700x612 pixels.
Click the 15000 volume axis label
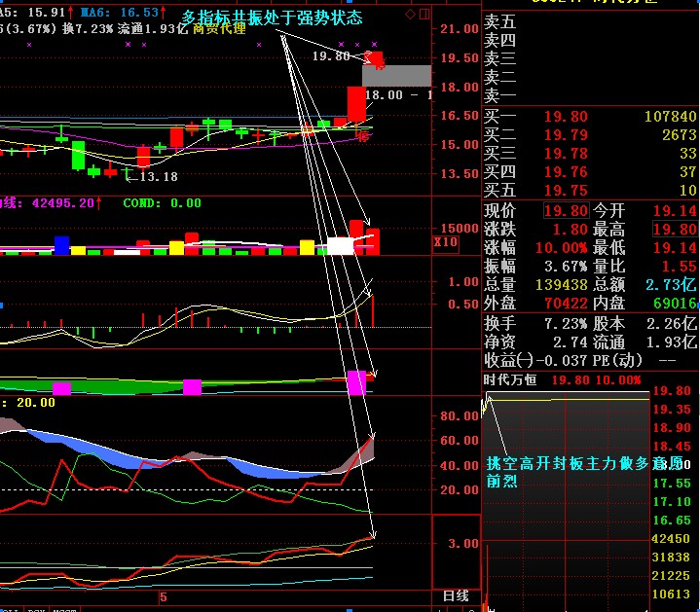(460, 229)
